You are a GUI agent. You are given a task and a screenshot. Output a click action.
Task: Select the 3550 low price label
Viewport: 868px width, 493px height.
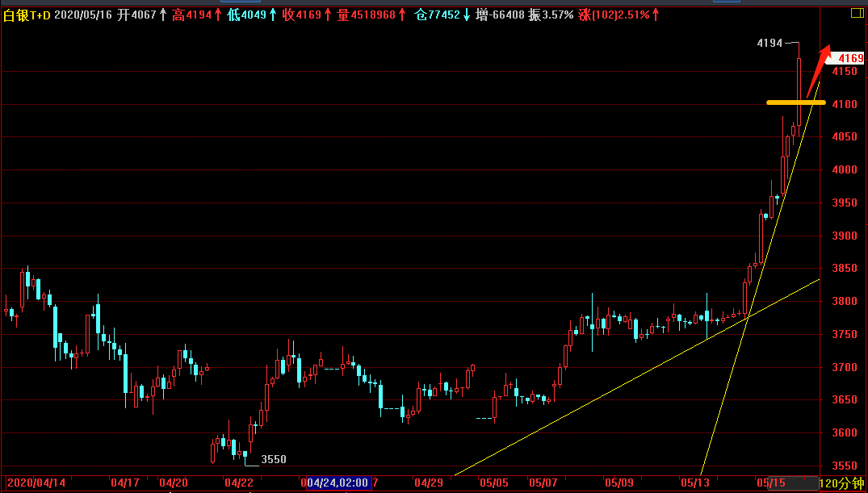click(x=274, y=459)
